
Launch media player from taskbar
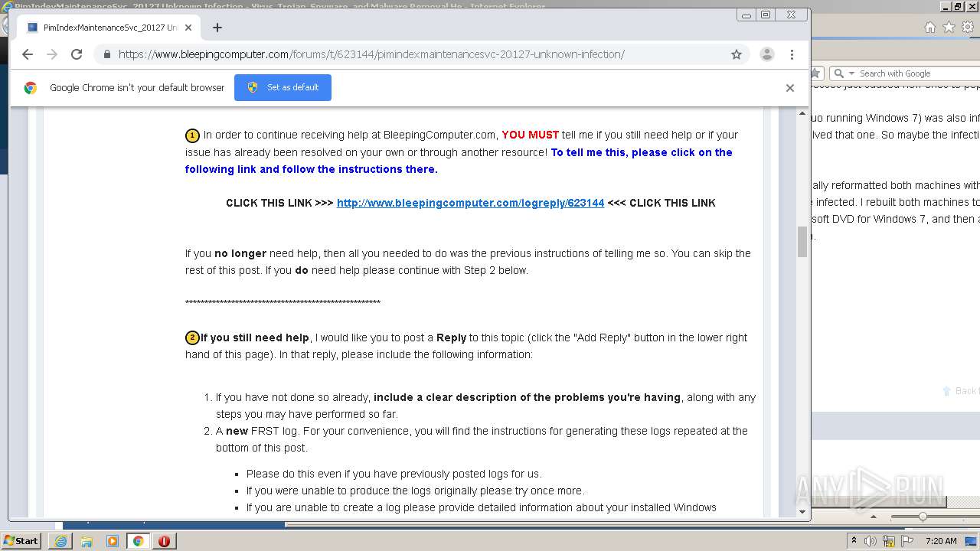(113, 541)
